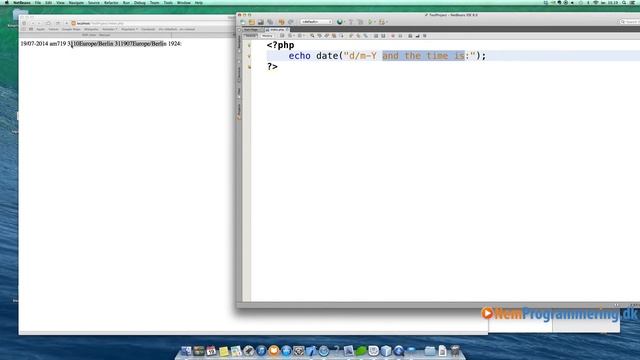Open the Debug menu
This screenshot has width=640, height=360.
pos(140,2)
